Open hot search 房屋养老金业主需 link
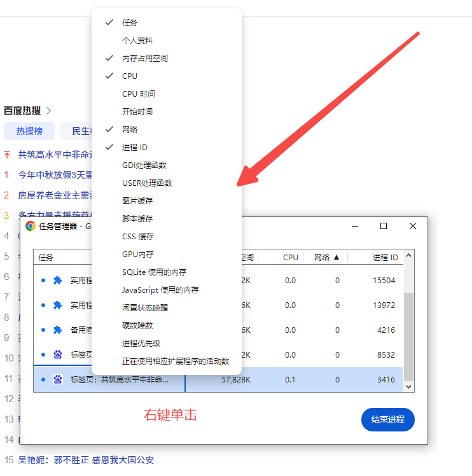 point(55,195)
